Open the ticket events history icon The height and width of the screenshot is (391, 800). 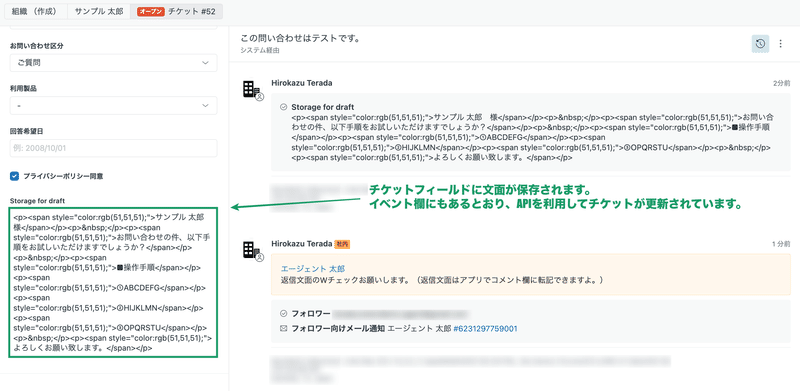pyautogui.click(x=760, y=44)
